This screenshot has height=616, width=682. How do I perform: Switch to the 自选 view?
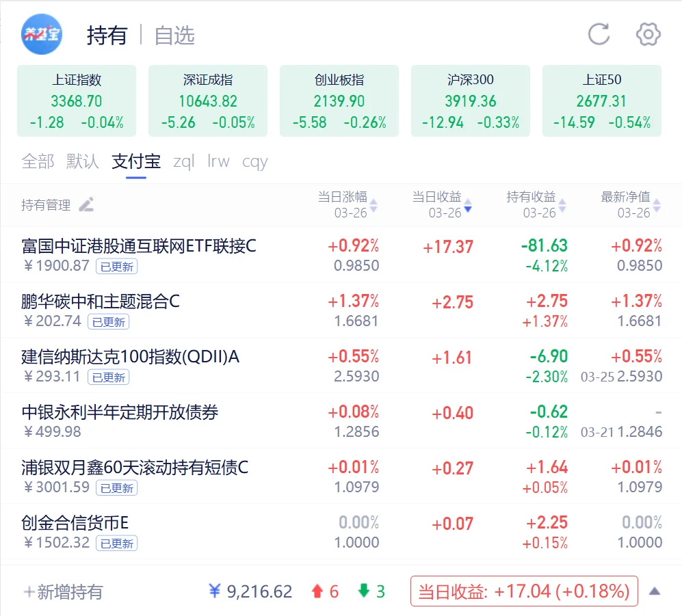174,36
